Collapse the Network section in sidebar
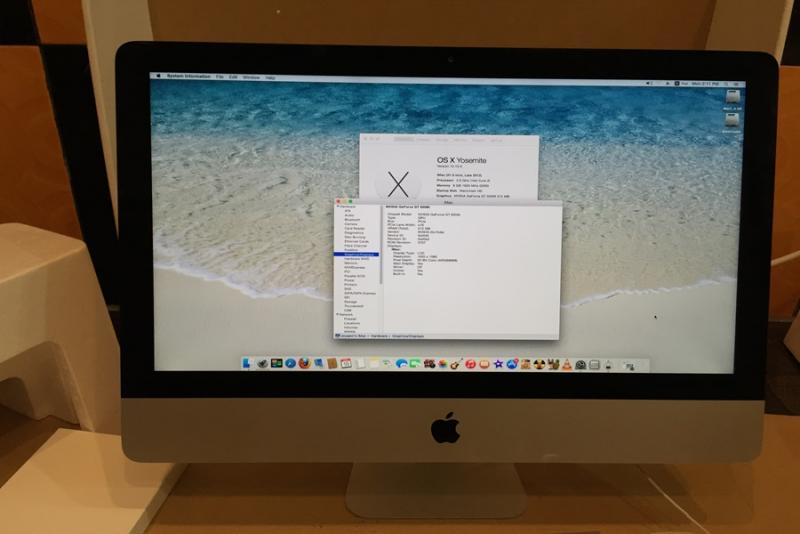 [337, 315]
